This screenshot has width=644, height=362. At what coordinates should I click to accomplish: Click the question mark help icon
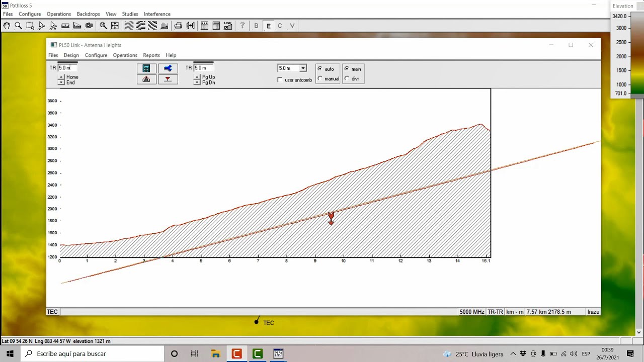coord(242,26)
